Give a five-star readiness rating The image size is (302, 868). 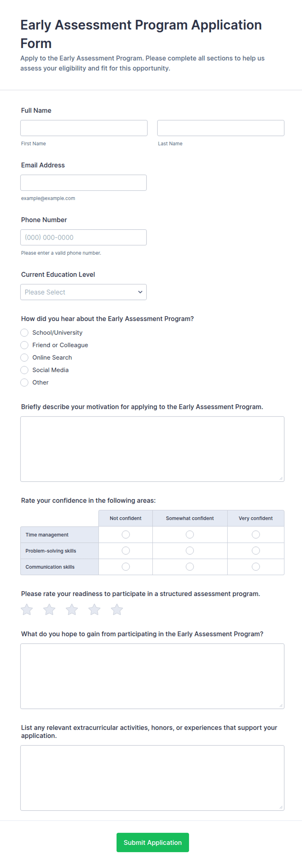pos(117,609)
